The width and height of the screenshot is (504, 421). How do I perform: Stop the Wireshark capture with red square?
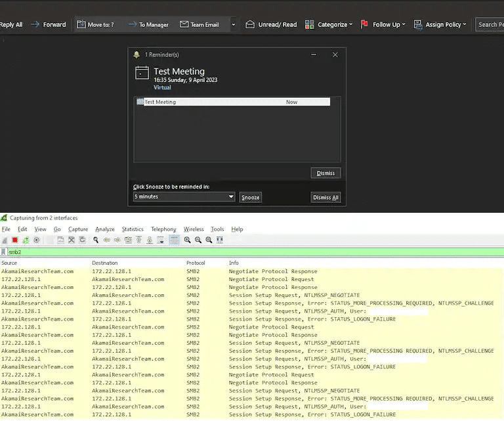[x=15, y=240]
